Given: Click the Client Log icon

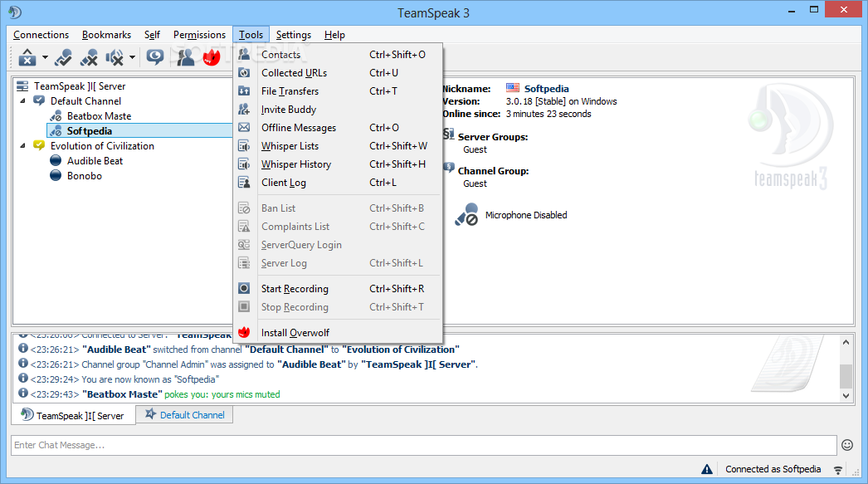Looking at the screenshot, I should pyautogui.click(x=244, y=182).
